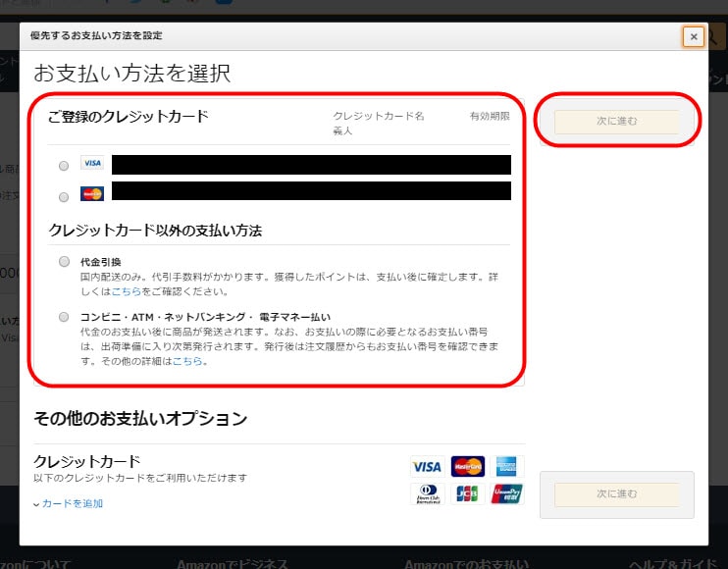The width and height of the screenshot is (728, 569).
Task: Click ヘルプ&ガイド in background footer
Action: tap(673, 564)
